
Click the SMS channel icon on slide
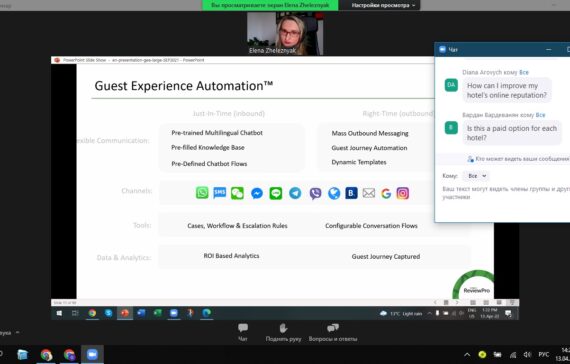pos(220,192)
